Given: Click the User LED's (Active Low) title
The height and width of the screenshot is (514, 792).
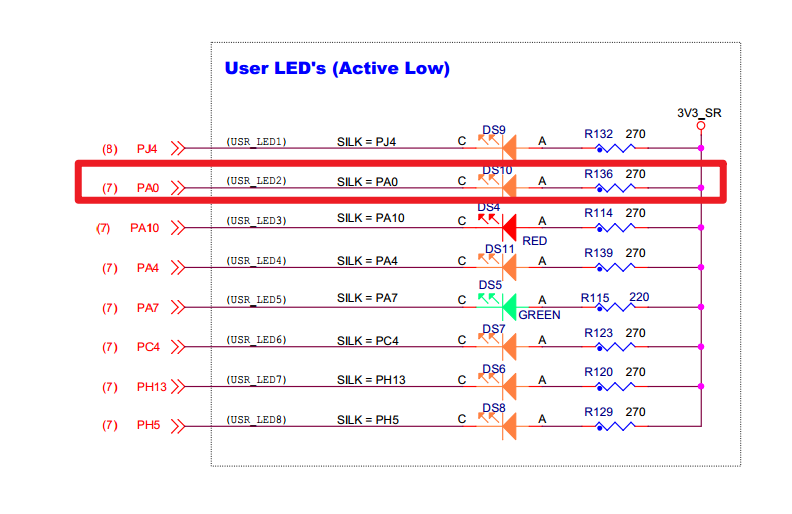Looking at the screenshot, I should pos(337,68).
